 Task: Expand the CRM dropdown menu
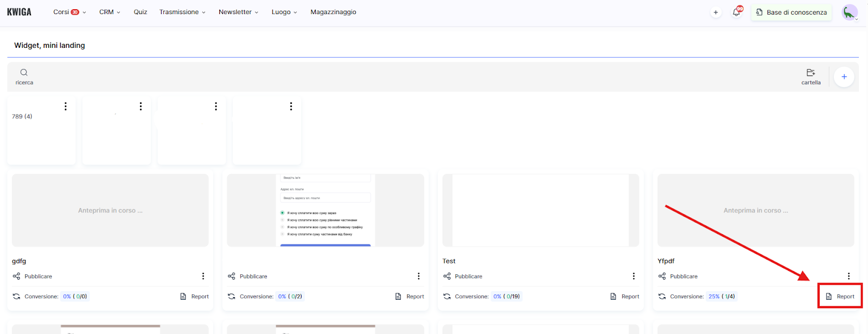coord(110,12)
